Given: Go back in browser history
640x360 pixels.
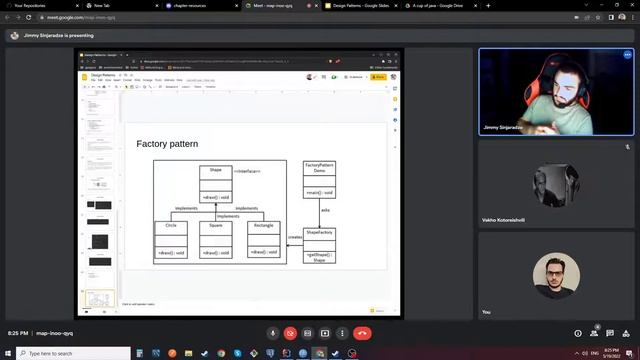Looking at the screenshot, I should point(7,18).
